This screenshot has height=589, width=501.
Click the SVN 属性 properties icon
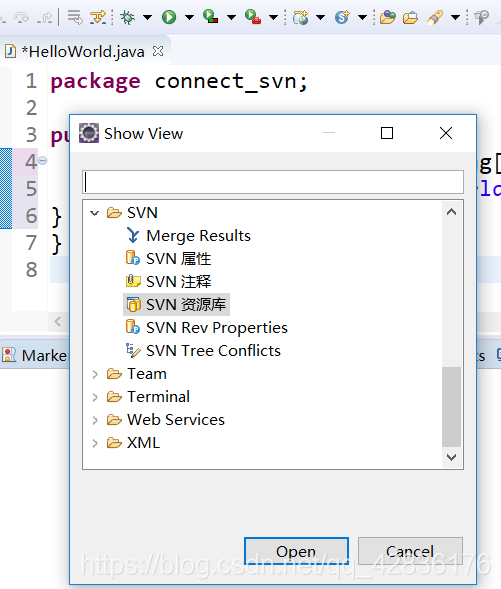133,258
